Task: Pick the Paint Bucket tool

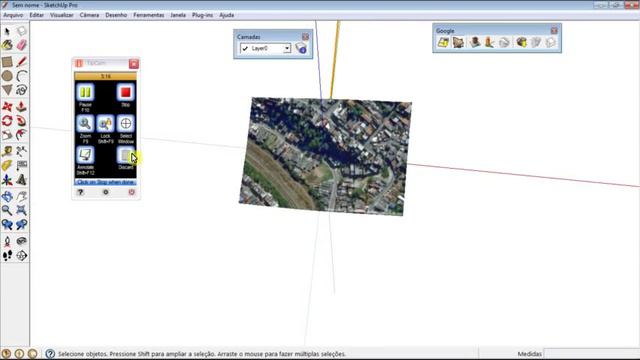Action: coord(7,45)
